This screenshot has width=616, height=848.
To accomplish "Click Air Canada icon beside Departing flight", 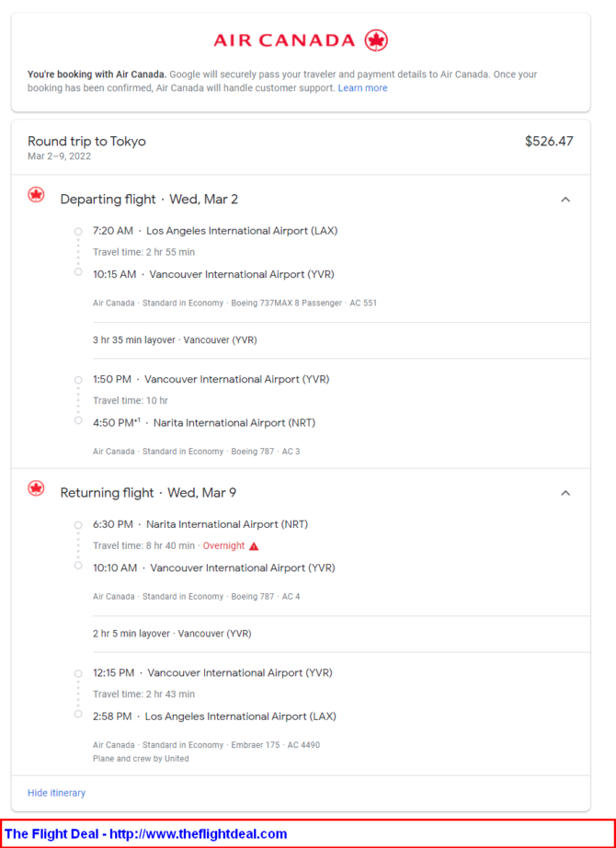I will tap(36, 195).
